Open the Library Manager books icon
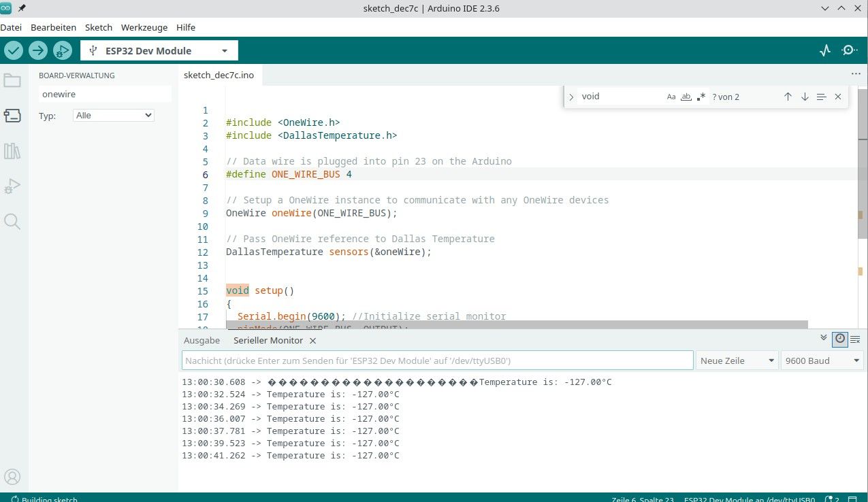 point(12,151)
